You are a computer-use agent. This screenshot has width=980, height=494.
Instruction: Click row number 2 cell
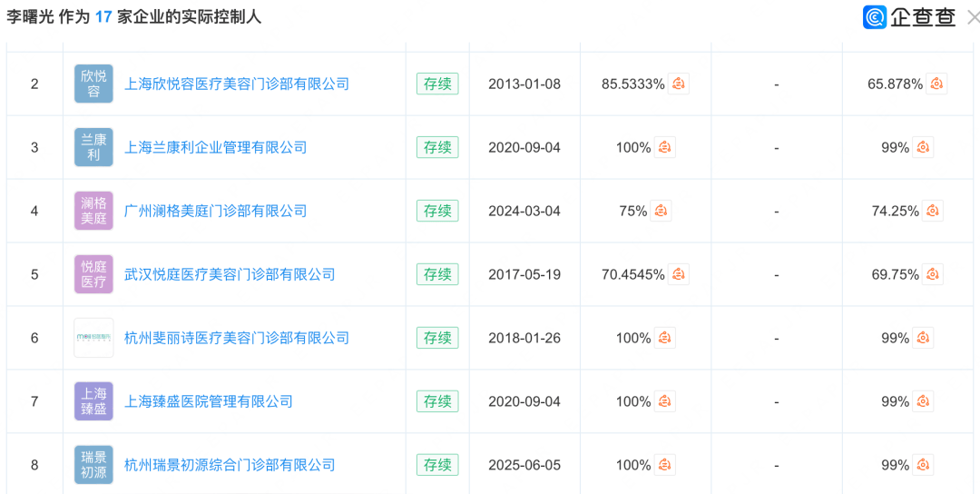click(34, 84)
